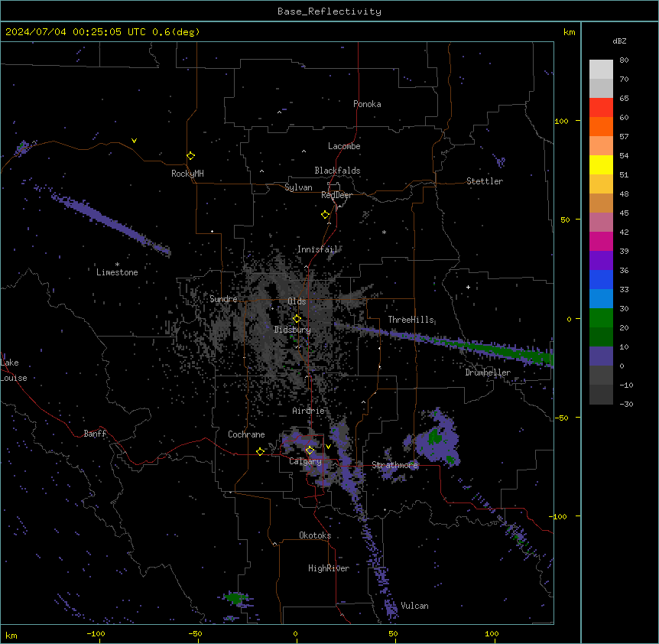
Task: Pick the red 60-65 dBZ legend swatch
Action: click(601, 108)
